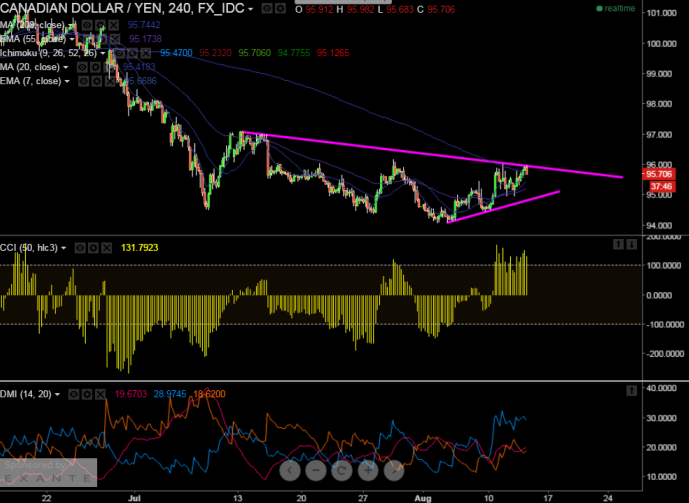Select the lower magenta support trend line

tap(504, 206)
